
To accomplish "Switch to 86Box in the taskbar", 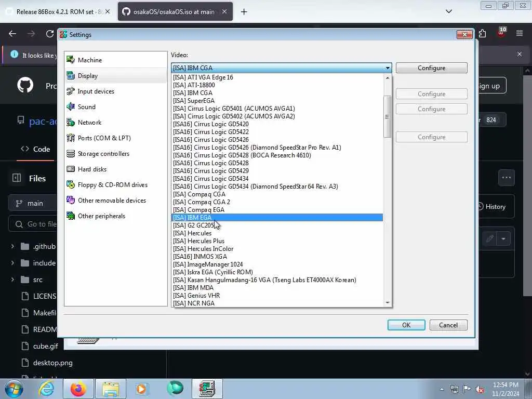I will pyautogui.click(x=207, y=389).
